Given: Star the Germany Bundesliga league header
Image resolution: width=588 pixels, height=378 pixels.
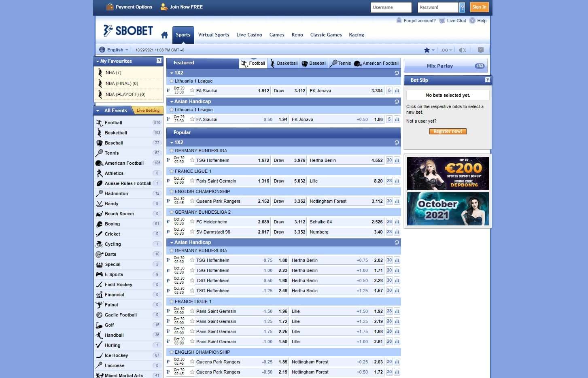Looking at the screenshot, I should point(171,150).
